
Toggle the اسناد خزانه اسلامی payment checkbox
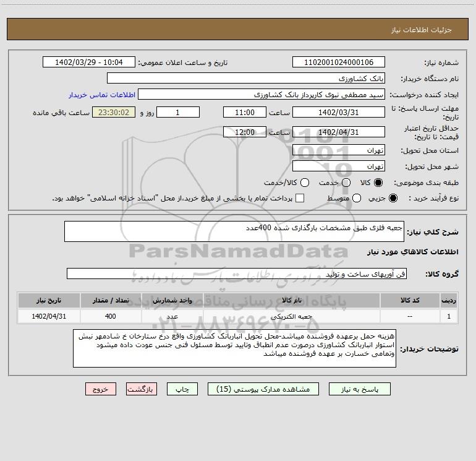300,198
